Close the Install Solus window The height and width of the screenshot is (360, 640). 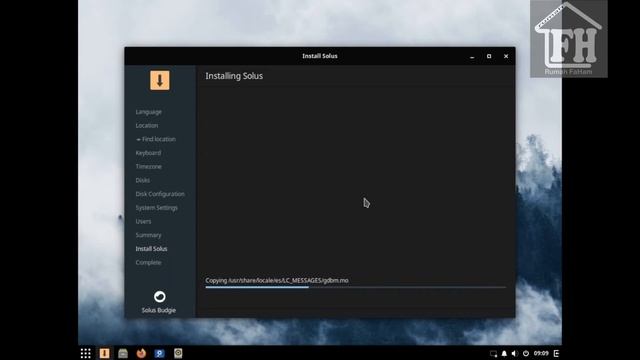coord(506,56)
